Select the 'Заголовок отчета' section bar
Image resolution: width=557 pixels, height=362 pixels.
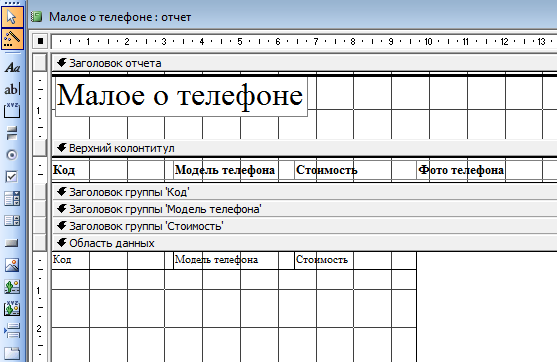(304, 63)
